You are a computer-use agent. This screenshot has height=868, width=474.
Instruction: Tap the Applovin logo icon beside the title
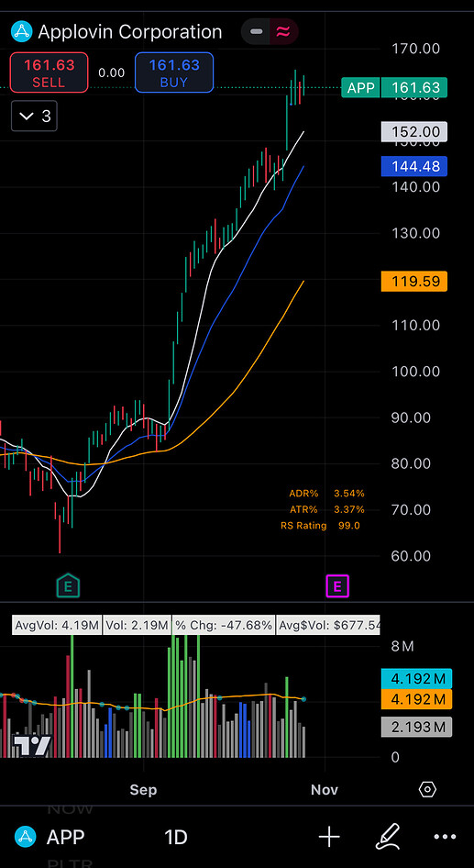click(22, 31)
